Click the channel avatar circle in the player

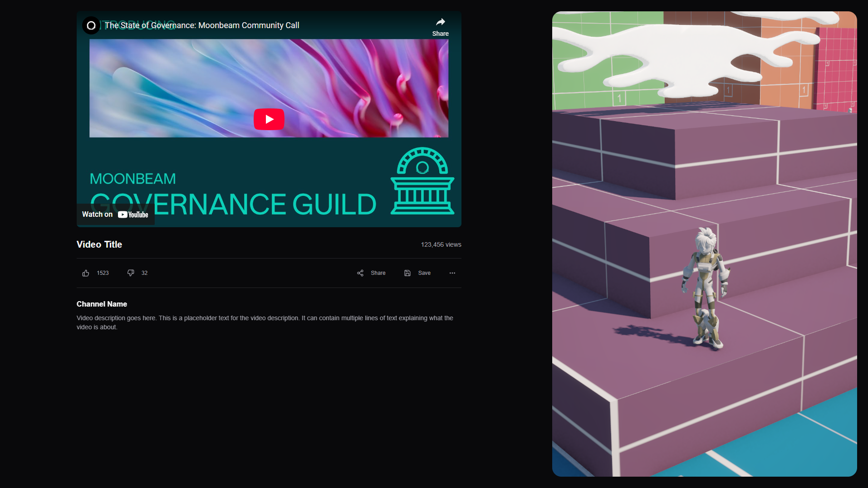pyautogui.click(x=91, y=25)
